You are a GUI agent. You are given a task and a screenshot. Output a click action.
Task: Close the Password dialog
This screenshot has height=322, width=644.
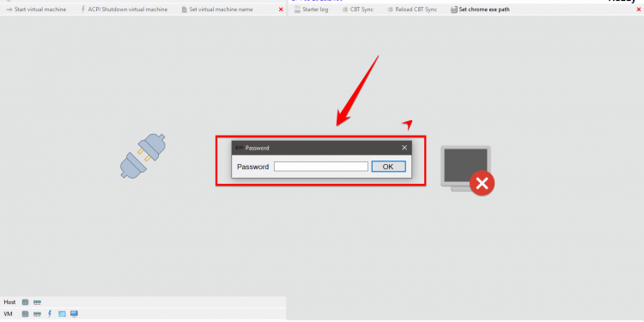pos(404,148)
